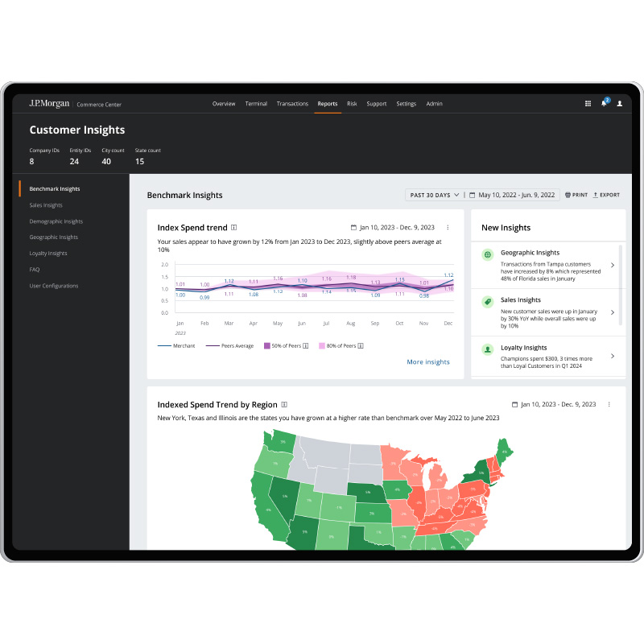This screenshot has width=644, height=644.
Task: Click the Print icon button
Action: [x=576, y=195]
